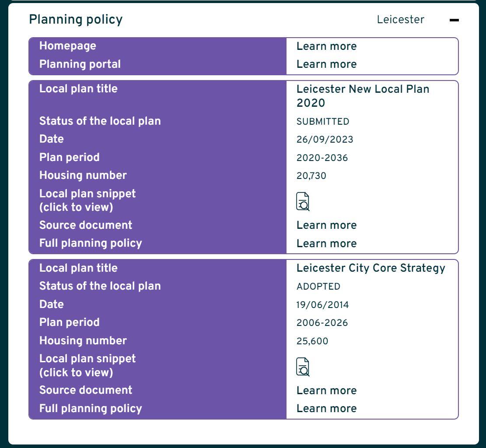
Task: Click the Leicester label in the header
Action: (x=400, y=19)
